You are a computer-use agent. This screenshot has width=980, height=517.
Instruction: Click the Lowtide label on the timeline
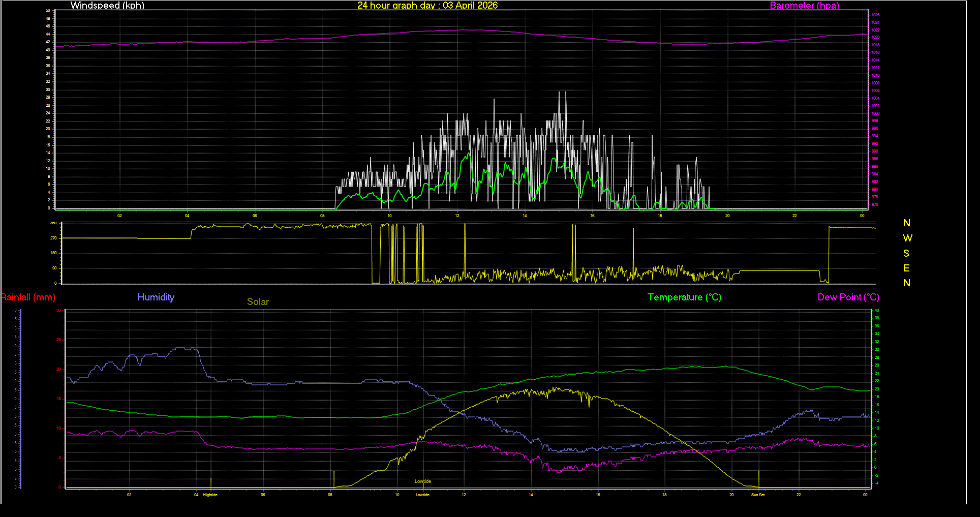point(422,494)
